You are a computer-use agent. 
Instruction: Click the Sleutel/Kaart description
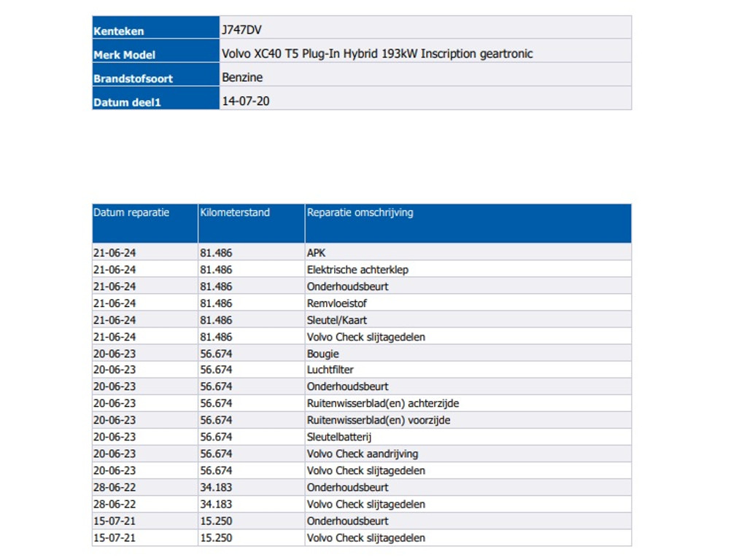pos(337,320)
